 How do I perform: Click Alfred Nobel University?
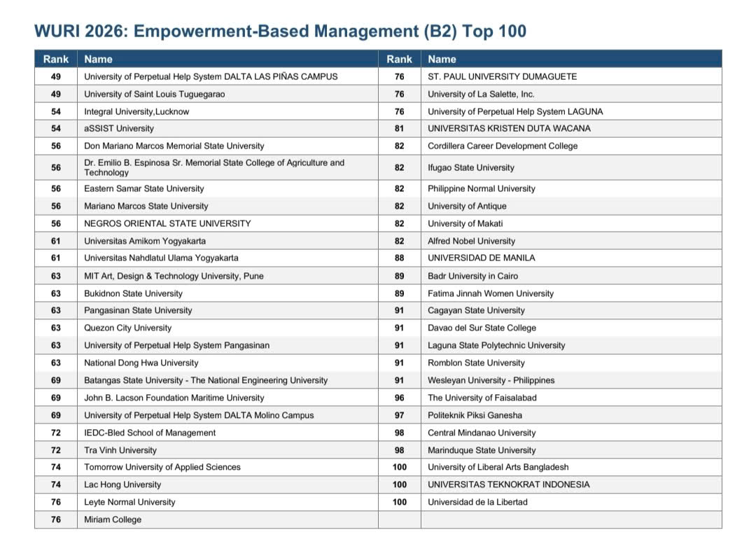pyautogui.click(x=472, y=241)
